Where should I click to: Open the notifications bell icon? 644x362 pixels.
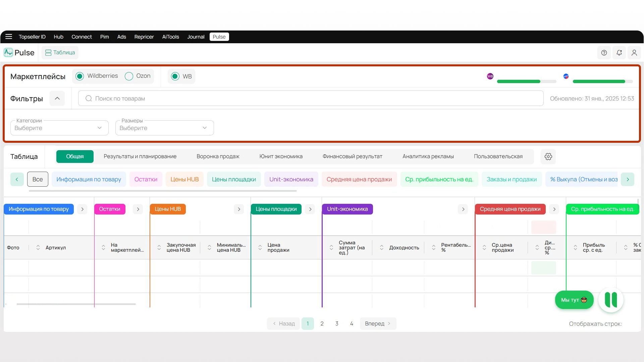pos(619,53)
